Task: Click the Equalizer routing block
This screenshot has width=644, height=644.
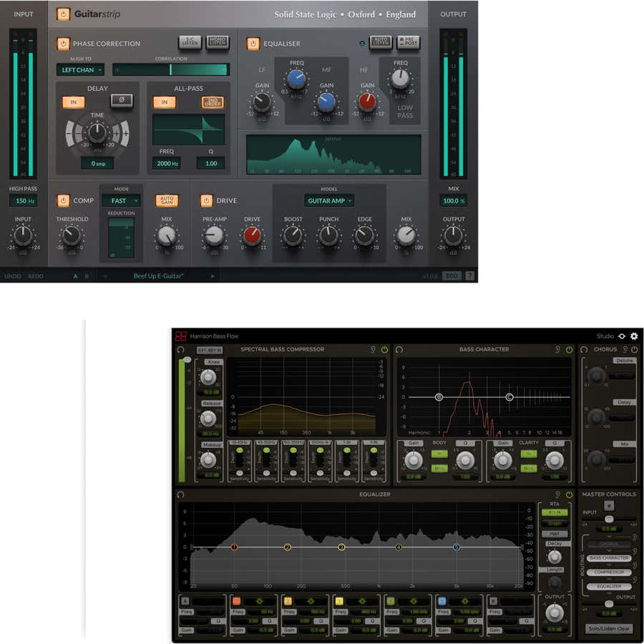Action: click(609, 587)
